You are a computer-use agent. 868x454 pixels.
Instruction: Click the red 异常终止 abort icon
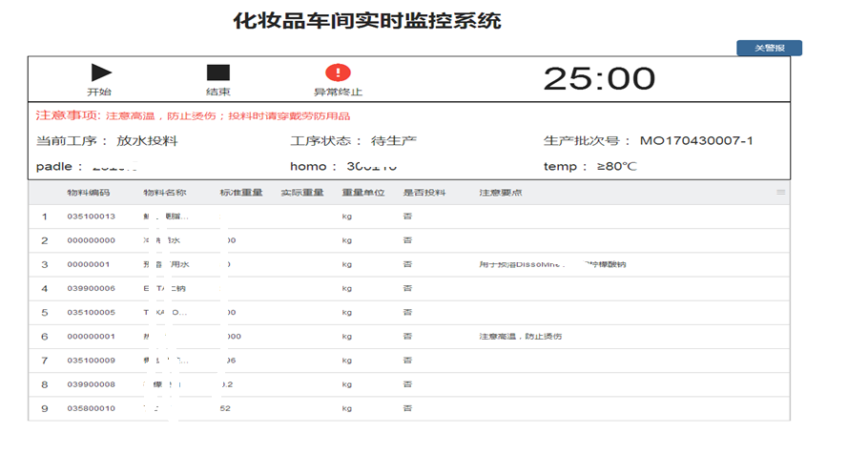point(338,73)
